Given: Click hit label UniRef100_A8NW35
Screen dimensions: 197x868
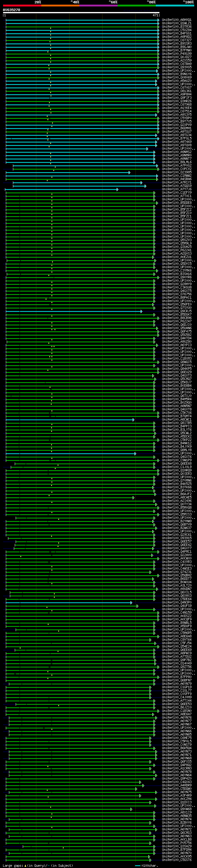Looking at the screenshot, I should [x=177, y=816].
